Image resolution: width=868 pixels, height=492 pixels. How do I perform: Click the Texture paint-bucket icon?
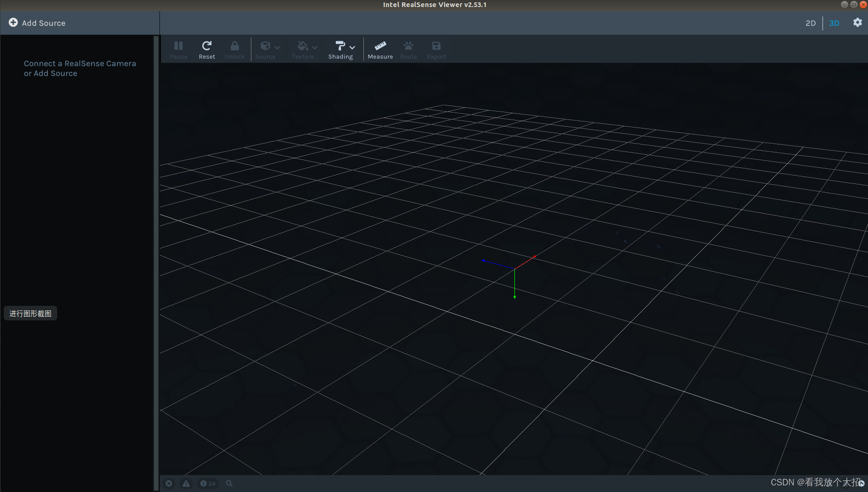(303, 45)
